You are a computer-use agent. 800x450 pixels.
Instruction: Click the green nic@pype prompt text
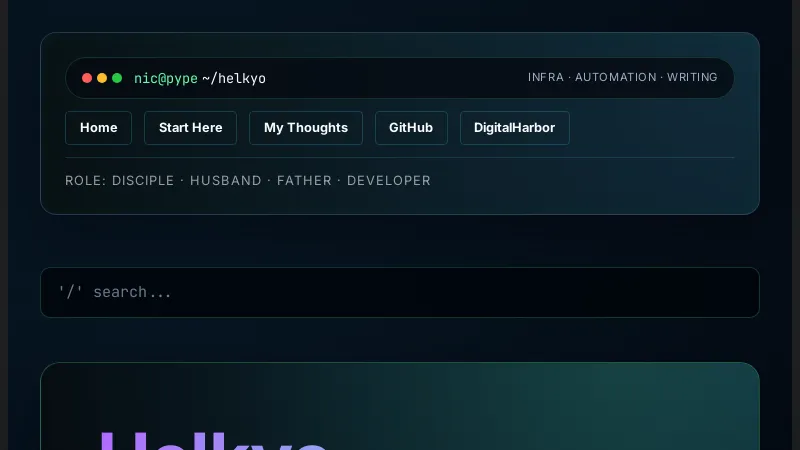coord(166,78)
